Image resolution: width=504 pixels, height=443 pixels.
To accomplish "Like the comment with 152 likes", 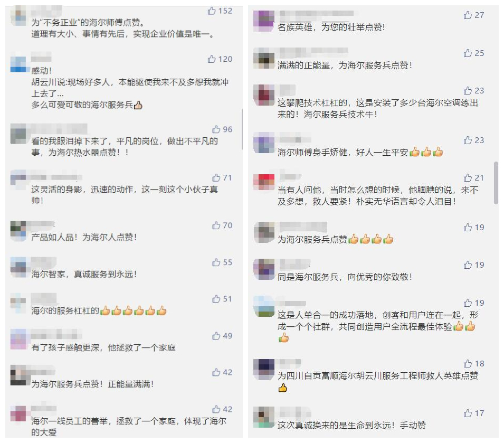I will [212, 11].
